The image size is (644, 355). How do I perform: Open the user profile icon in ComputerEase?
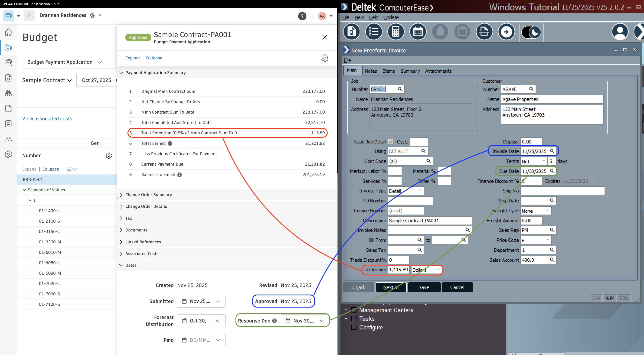click(620, 32)
